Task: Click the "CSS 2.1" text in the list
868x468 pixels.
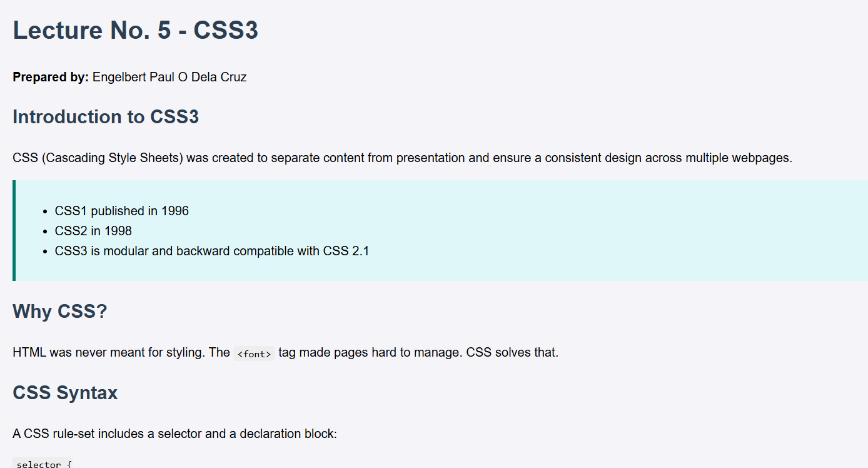Action: click(346, 251)
